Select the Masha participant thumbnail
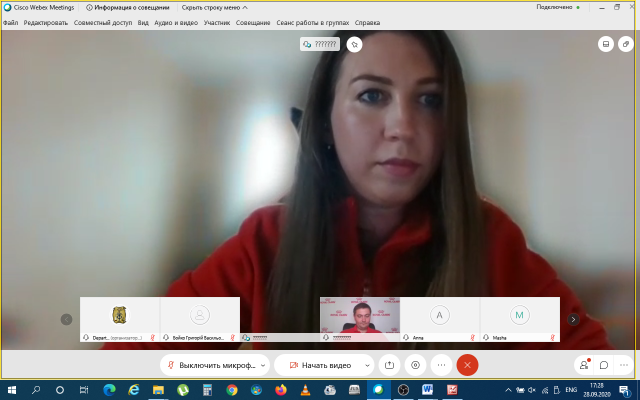The height and width of the screenshot is (400, 640). (x=520, y=319)
